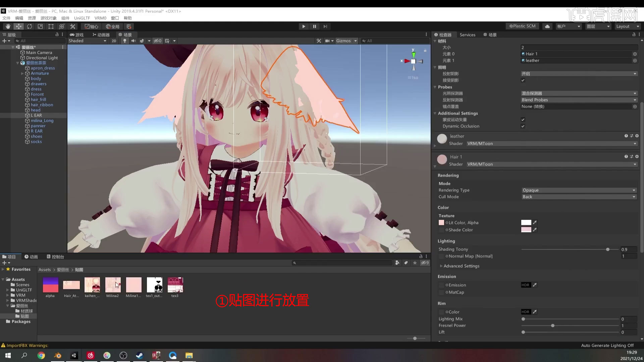Viewport: 644px width, 362px height.
Task: Toggle scene lighting in the Scene view
Action: (125, 41)
